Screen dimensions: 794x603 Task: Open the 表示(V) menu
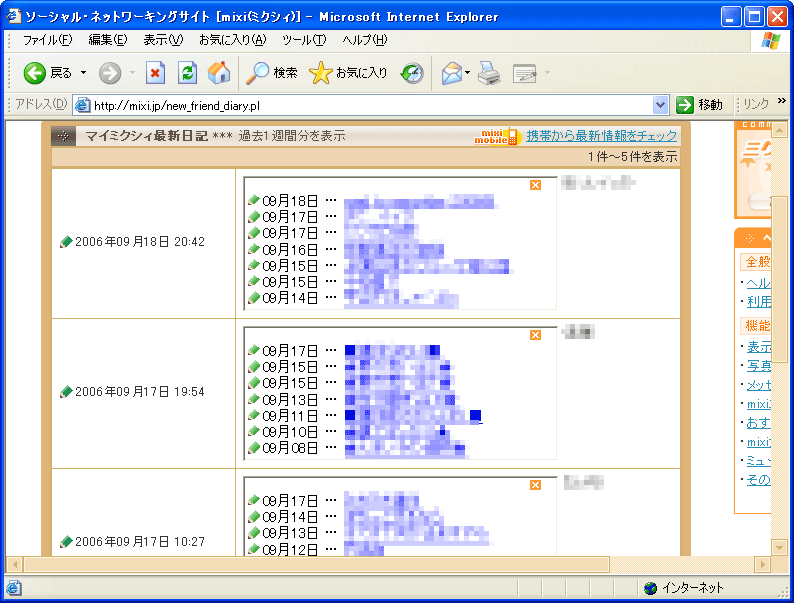pos(163,40)
